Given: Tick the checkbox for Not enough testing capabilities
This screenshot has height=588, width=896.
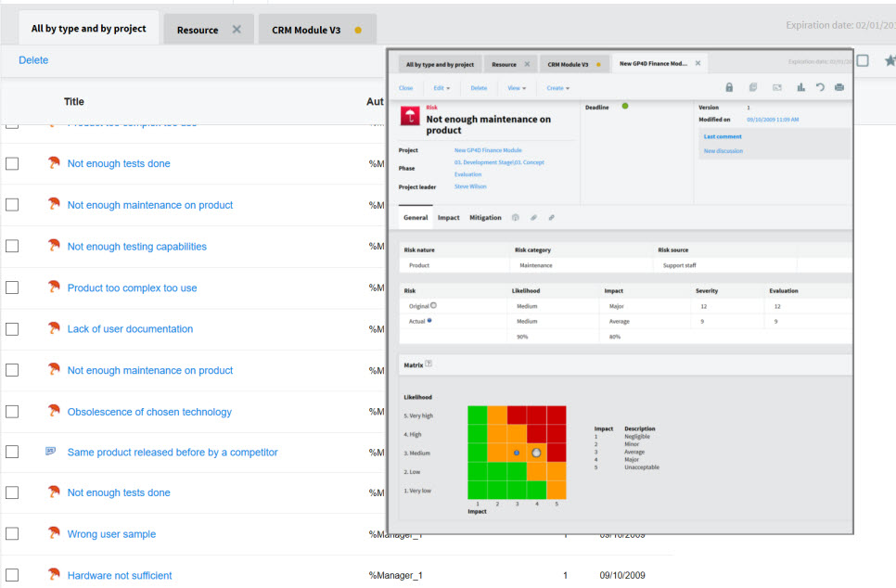Looking at the screenshot, I should pyautogui.click(x=12, y=247).
